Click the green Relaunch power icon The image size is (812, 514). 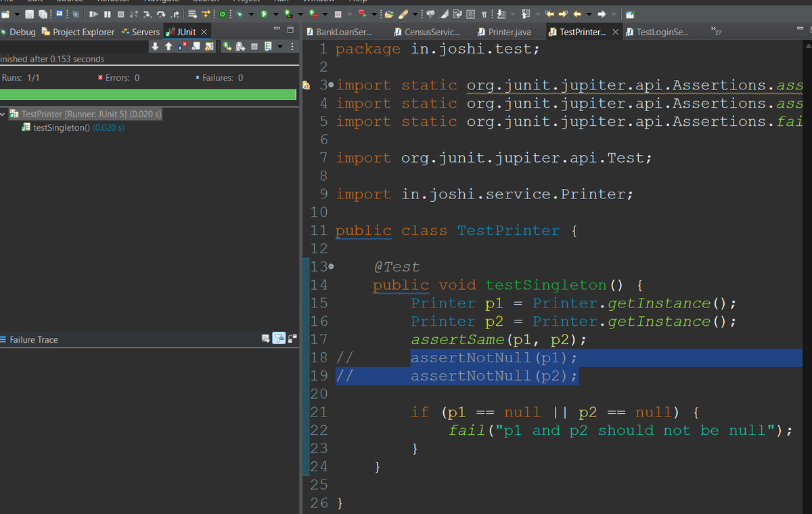[x=222, y=14]
